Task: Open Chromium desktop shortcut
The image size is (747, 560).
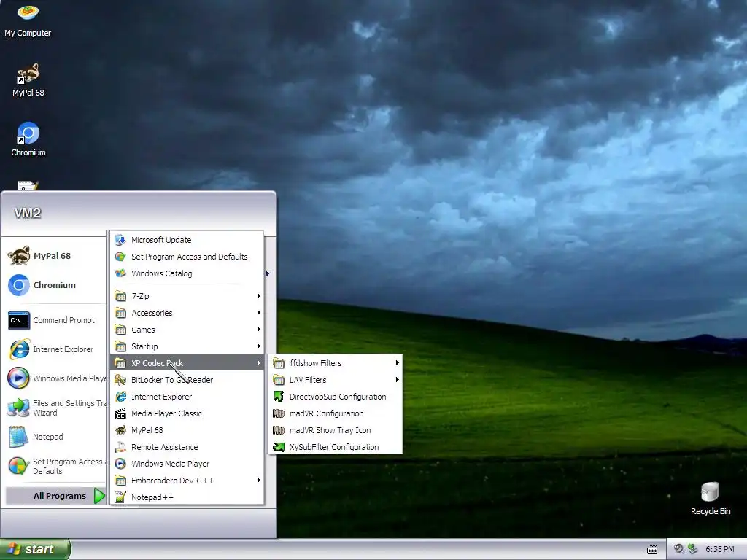Action: click(28, 139)
